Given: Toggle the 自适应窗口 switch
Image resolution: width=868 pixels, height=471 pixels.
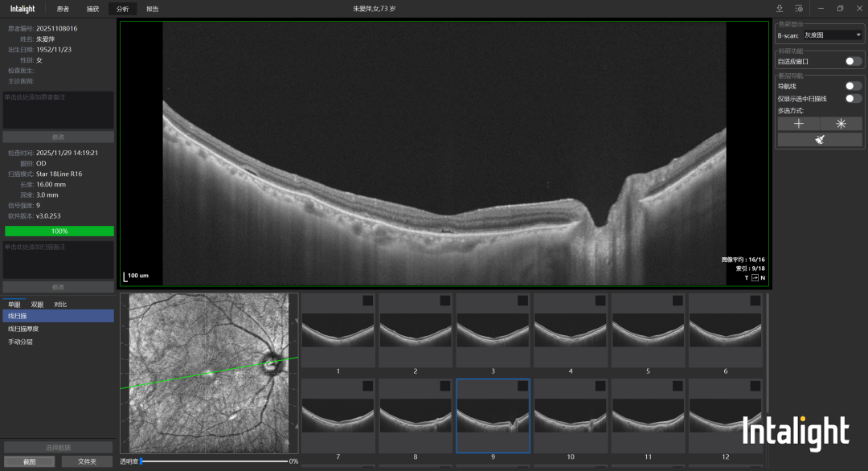Looking at the screenshot, I should tap(853, 61).
